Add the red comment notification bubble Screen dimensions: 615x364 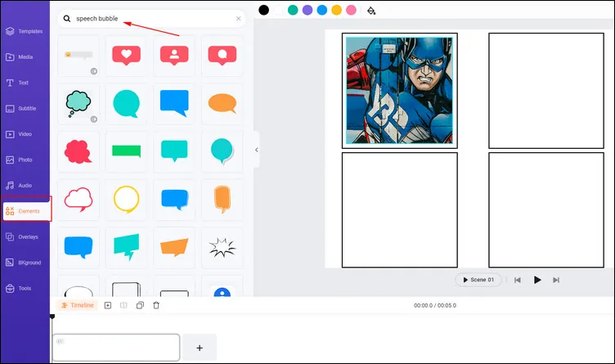coord(222,56)
